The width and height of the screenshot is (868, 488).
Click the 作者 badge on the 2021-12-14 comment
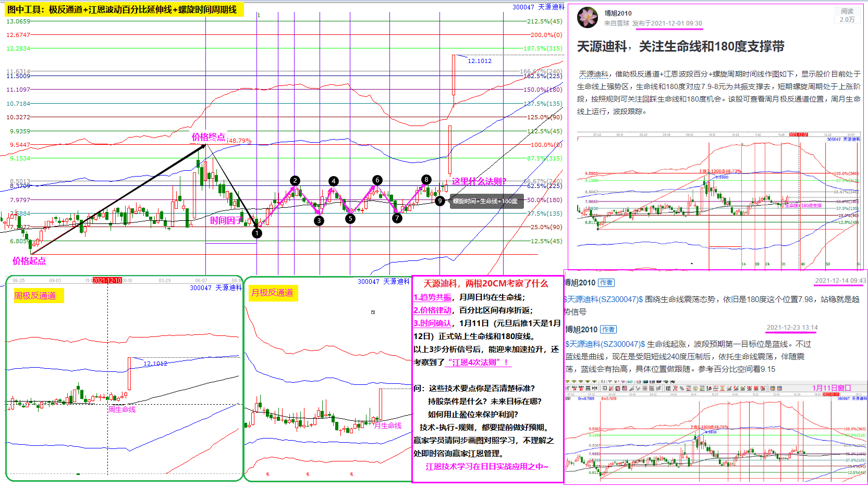click(606, 283)
